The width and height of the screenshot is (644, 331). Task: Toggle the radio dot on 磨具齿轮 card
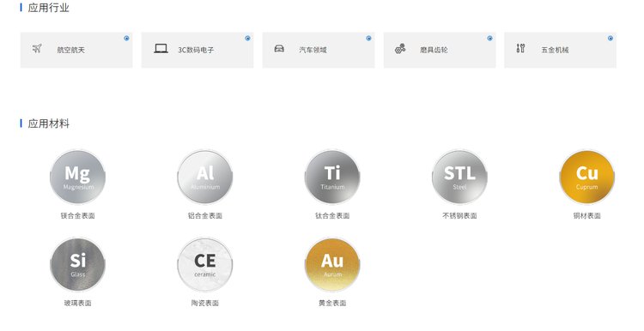(490, 38)
